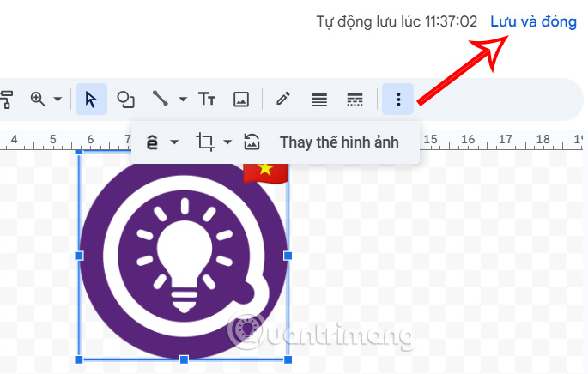Click the Tự động lưu lúc 11:37:02 text

[x=397, y=21]
